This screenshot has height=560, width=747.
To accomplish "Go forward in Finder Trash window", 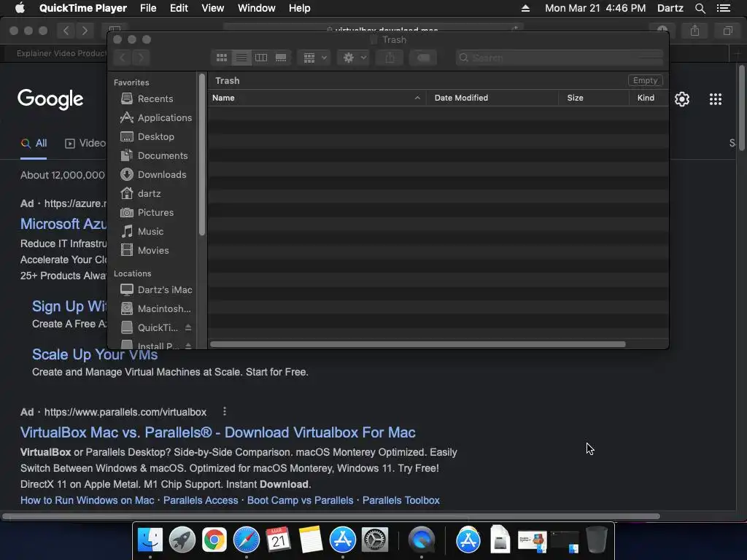I will [141, 58].
